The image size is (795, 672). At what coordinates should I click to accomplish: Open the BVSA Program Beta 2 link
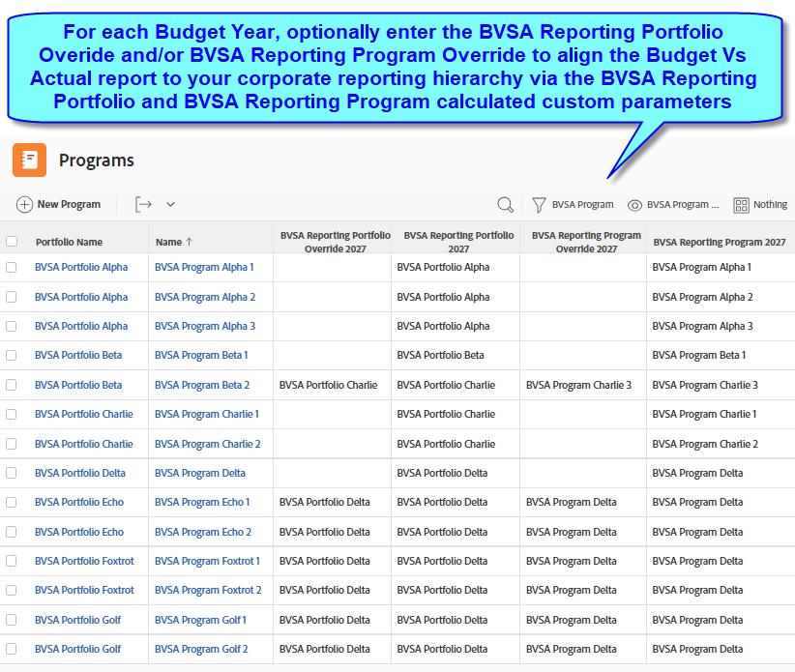[202, 385]
